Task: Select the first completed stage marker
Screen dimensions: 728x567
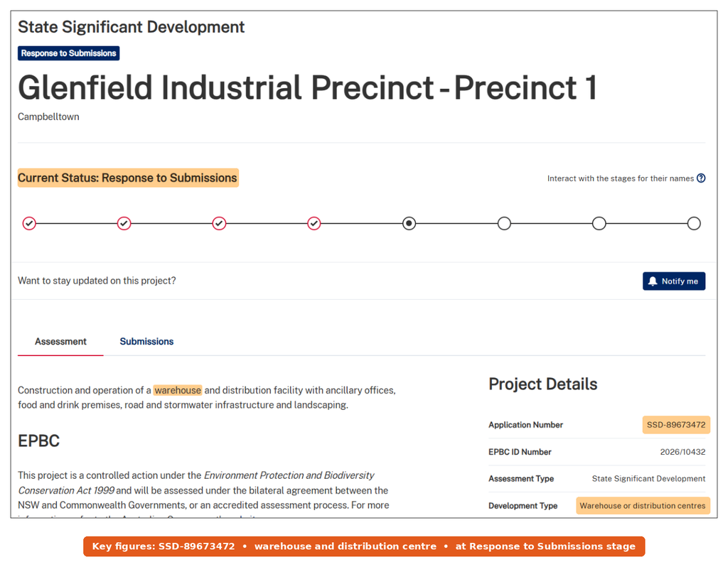Action: point(29,224)
